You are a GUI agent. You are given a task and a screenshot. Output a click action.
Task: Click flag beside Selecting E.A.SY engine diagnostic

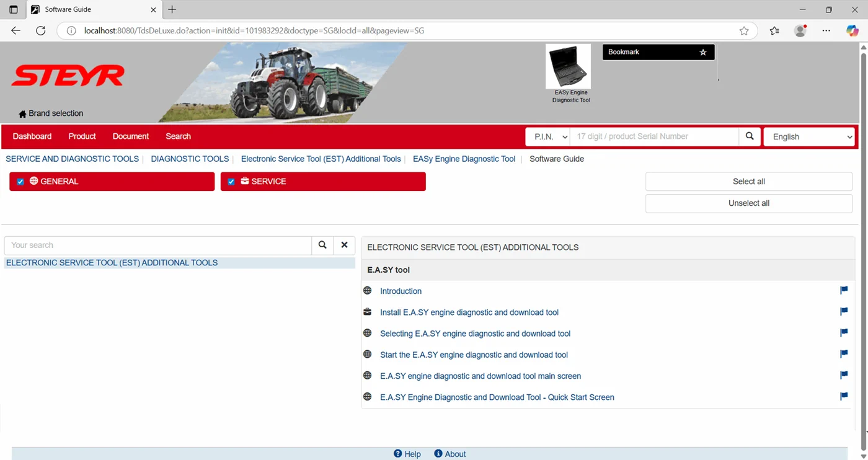[844, 332]
